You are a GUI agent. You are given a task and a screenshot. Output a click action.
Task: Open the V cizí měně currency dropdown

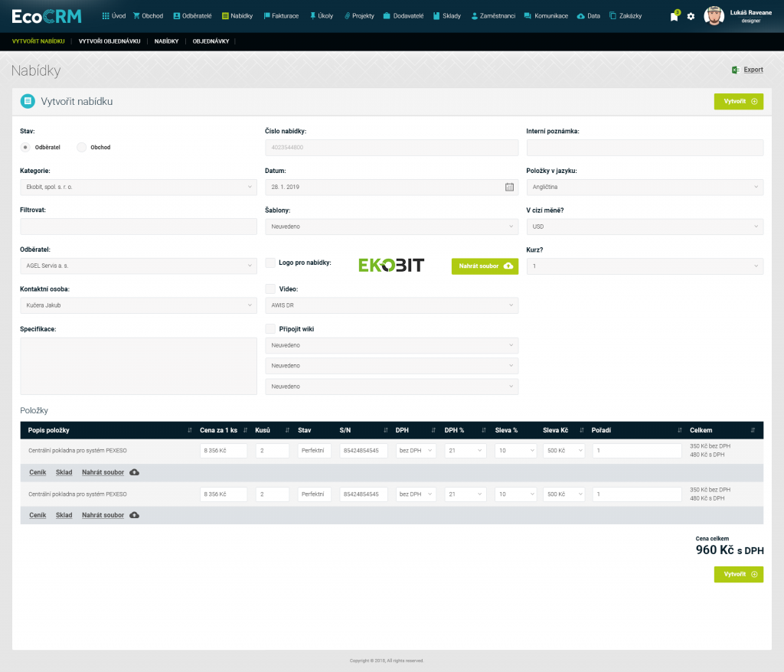[645, 227]
